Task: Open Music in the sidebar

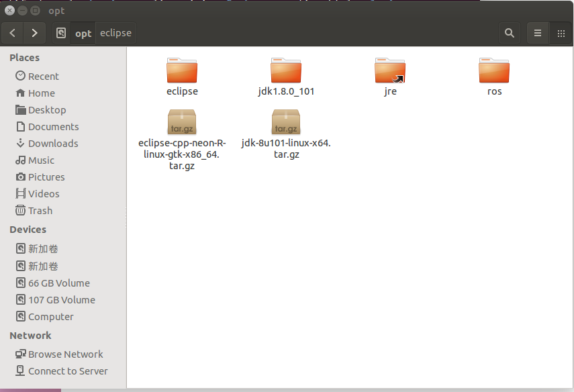Action: click(63, 160)
